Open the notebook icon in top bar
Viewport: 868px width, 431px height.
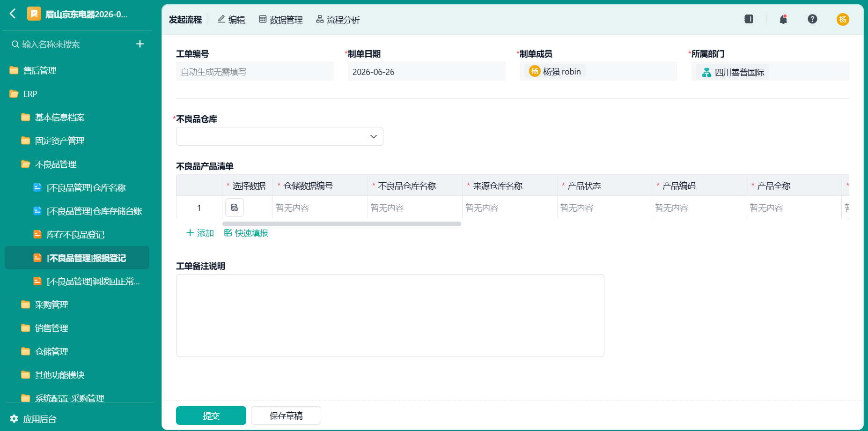(x=749, y=19)
